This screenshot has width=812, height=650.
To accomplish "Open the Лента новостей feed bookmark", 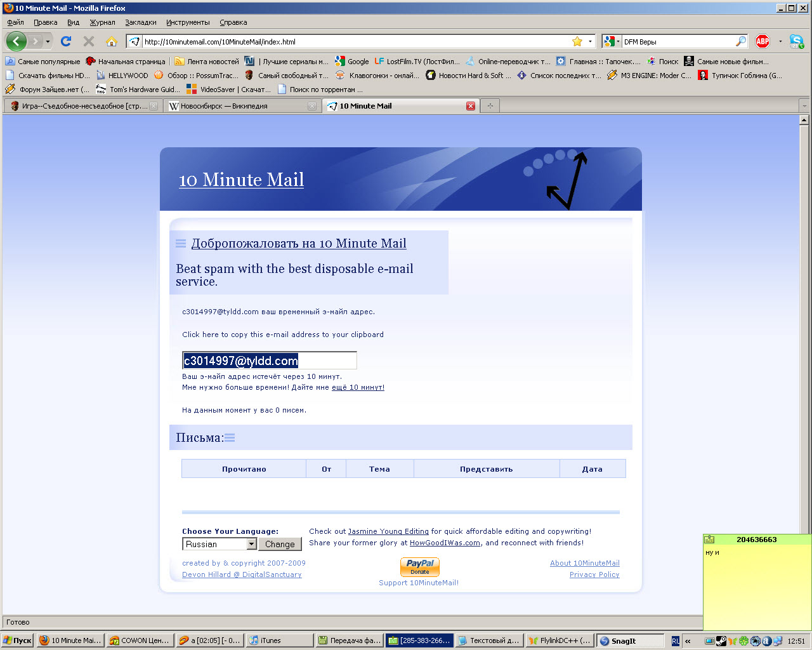I will click(207, 62).
